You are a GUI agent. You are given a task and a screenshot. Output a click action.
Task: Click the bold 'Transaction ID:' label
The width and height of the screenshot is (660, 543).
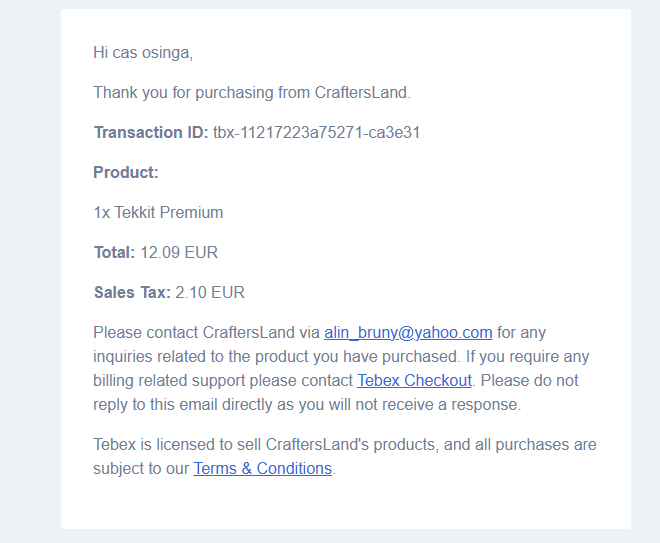(151, 133)
